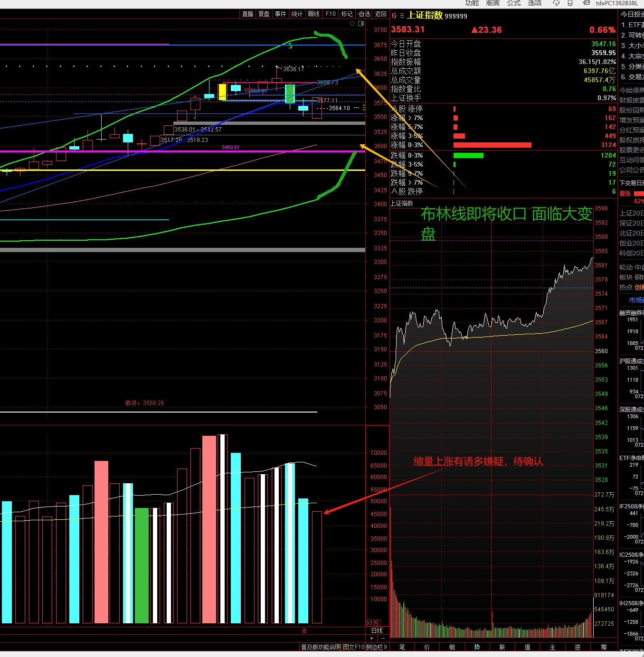Switch to the 主 tab
The image size is (644, 657).
[x=552, y=647]
